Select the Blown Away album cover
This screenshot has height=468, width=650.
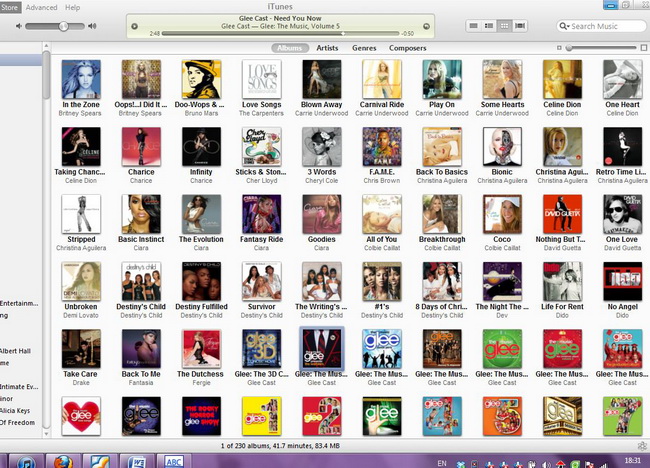[x=322, y=79]
